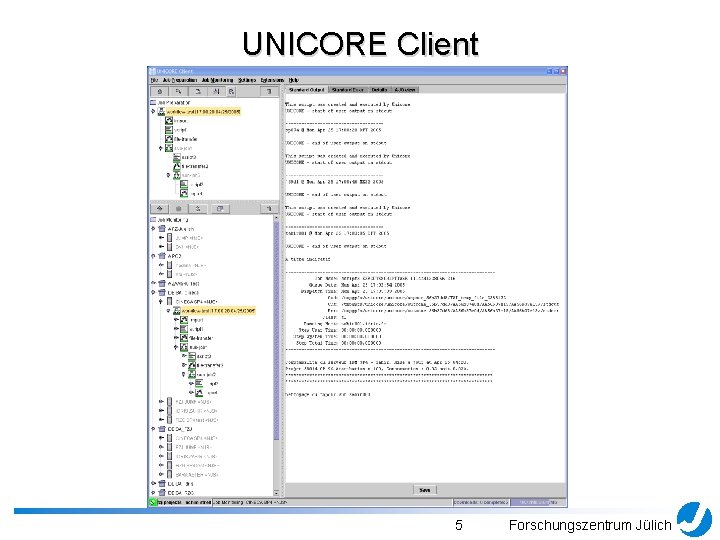Click file transfer icon in Job Preparation tree
The width and height of the screenshot is (720, 540).
169,139
